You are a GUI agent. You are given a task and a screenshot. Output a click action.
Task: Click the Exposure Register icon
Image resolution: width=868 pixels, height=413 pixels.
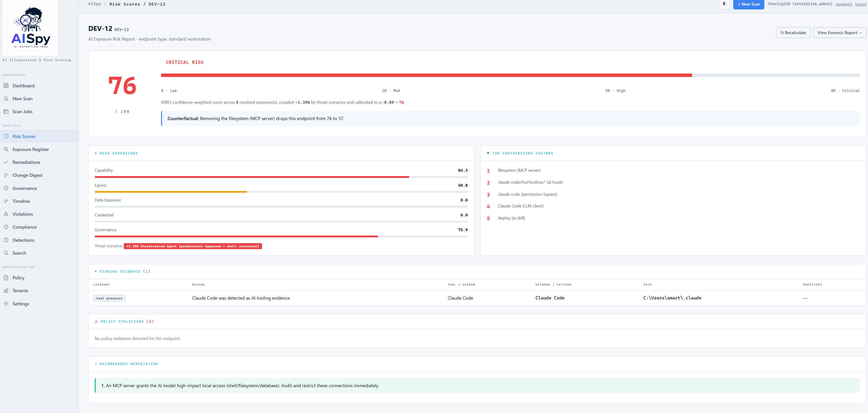coord(6,149)
